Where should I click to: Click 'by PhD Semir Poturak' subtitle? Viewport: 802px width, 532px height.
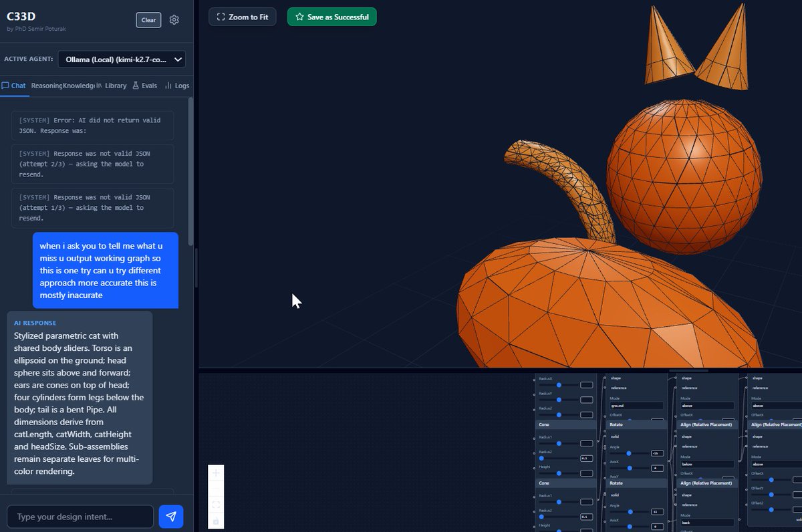[x=35, y=29]
